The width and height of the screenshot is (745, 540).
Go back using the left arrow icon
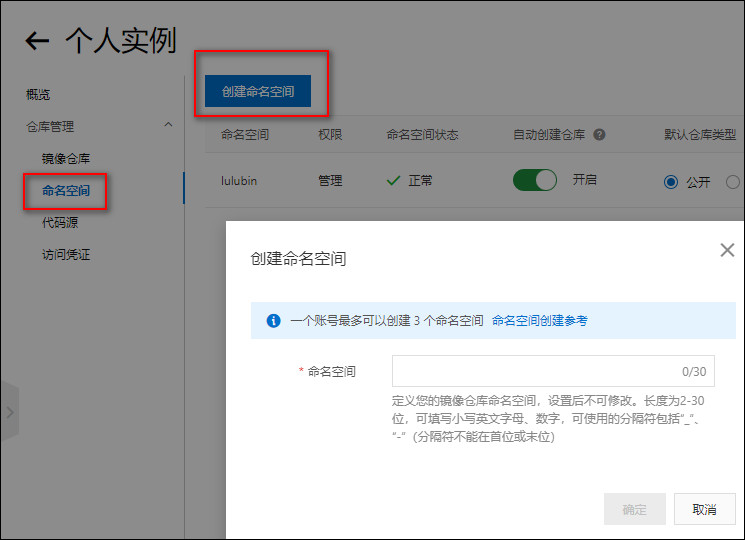pyautogui.click(x=37, y=40)
